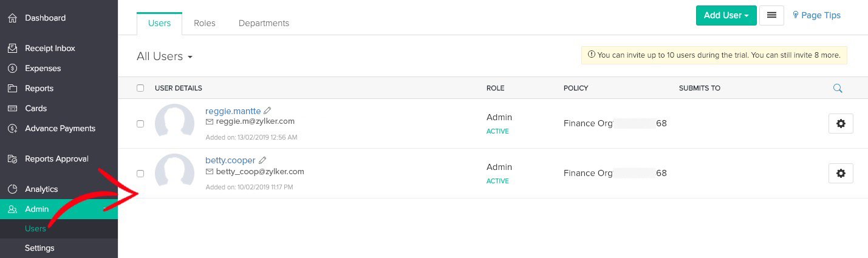This screenshot has height=258, width=868.
Task: Open gear settings for betty.cooper
Action: tap(841, 173)
